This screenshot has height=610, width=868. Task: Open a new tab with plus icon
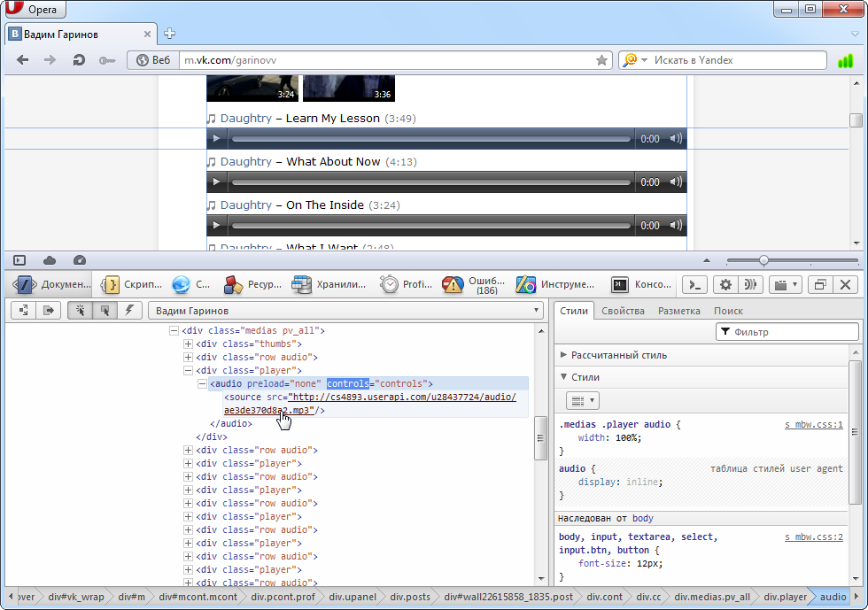(x=170, y=34)
